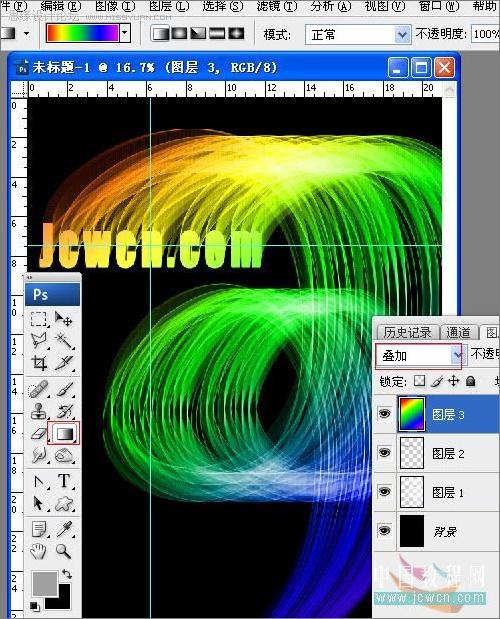Open the 窗口(W) menu
This screenshot has width=500, height=619.
point(439,6)
